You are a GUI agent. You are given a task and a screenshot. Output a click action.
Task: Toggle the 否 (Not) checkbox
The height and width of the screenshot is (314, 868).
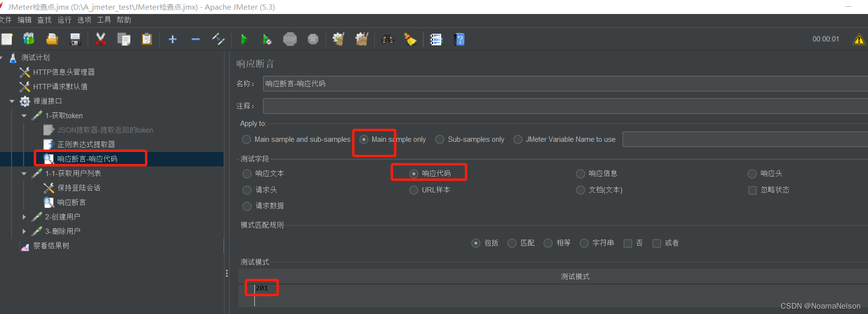coord(628,243)
